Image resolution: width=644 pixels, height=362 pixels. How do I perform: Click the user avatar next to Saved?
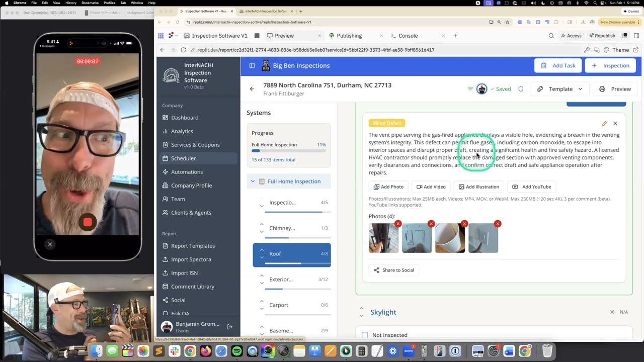coord(481,89)
